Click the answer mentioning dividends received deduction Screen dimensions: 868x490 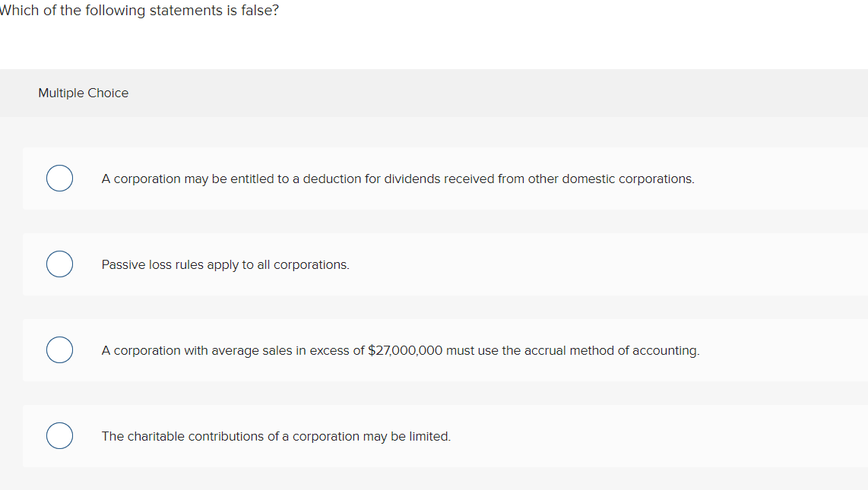pos(397,179)
